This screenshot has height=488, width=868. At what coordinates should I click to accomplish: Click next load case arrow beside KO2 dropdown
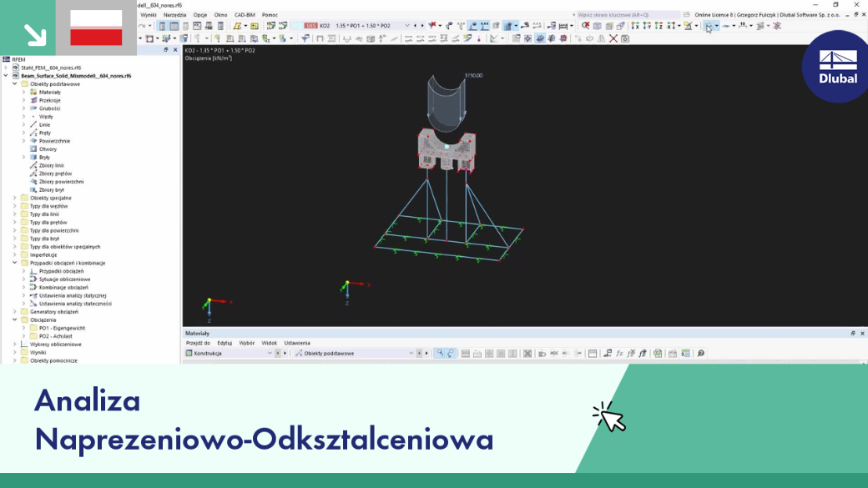[422, 26]
